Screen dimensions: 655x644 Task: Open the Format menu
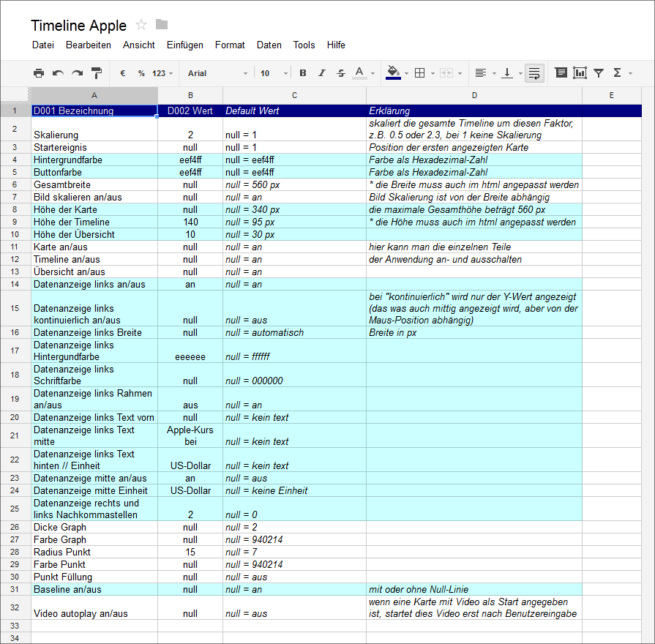[x=230, y=45]
